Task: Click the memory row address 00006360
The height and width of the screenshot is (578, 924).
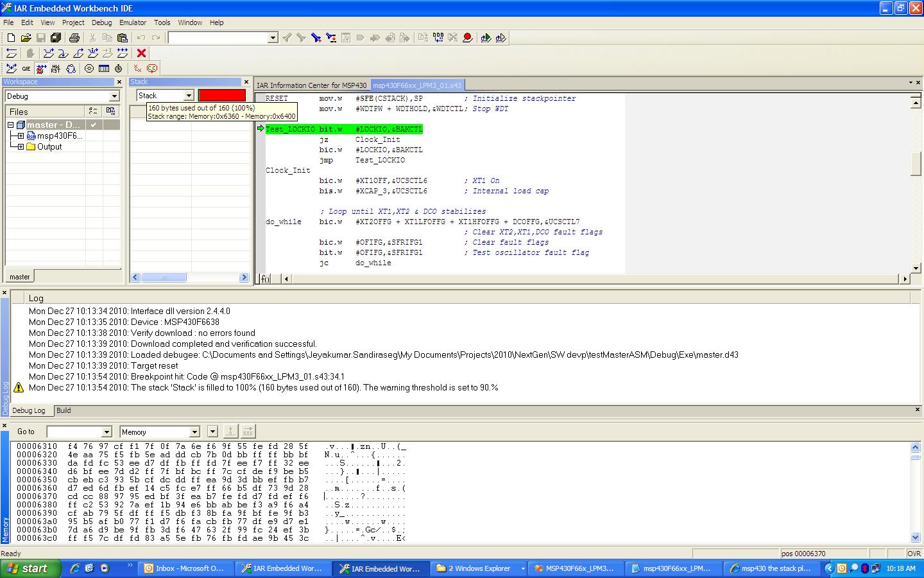Action: click(x=37, y=488)
